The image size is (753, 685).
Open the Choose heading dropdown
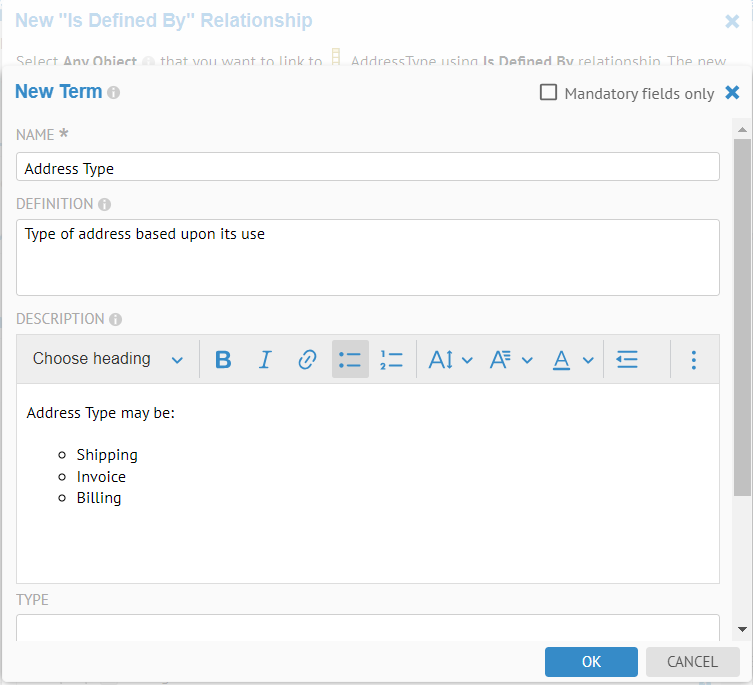108,359
